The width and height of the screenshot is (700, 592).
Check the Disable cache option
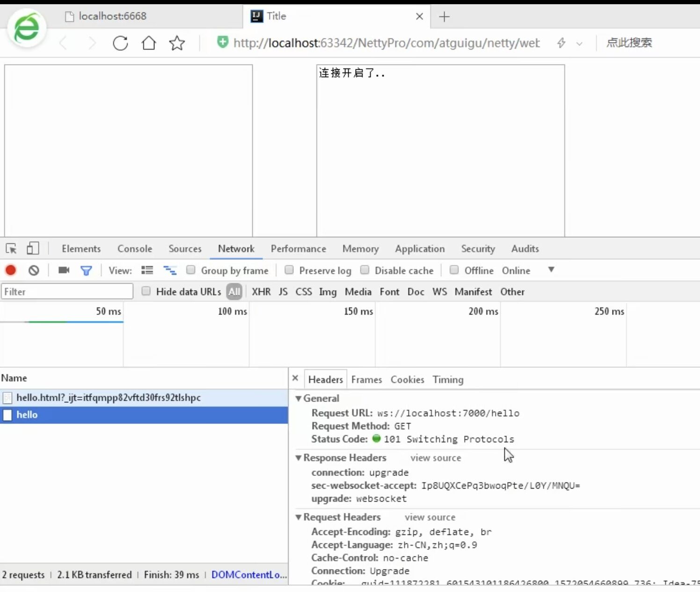click(x=365, y=270)
